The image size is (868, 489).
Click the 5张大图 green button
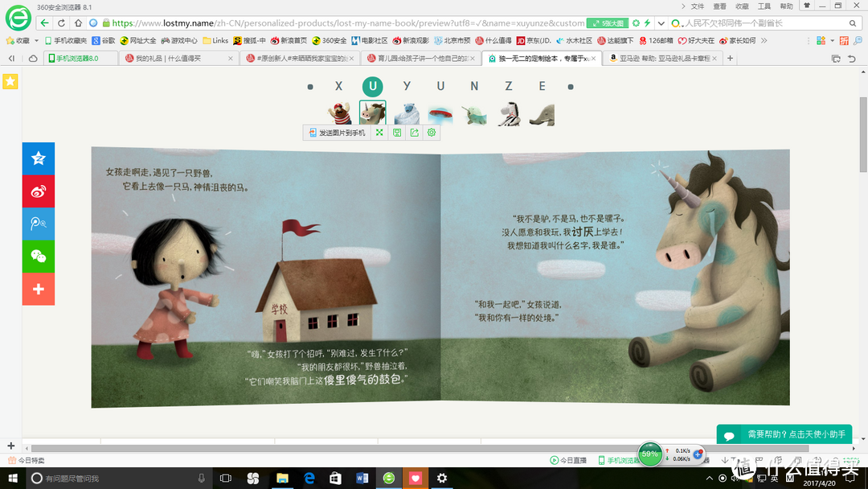pyautogui.click(x=608, y=23)
